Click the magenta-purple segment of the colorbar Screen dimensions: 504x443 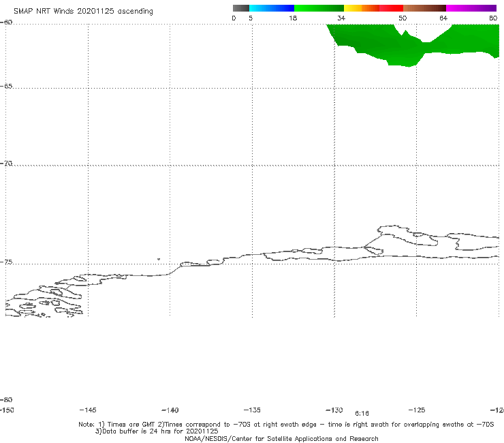click(x=471, y=8)
